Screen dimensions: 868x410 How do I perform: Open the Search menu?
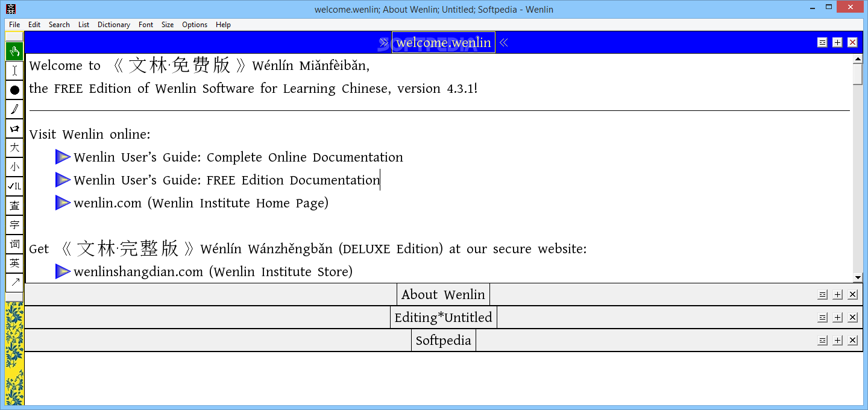[59, 25]
